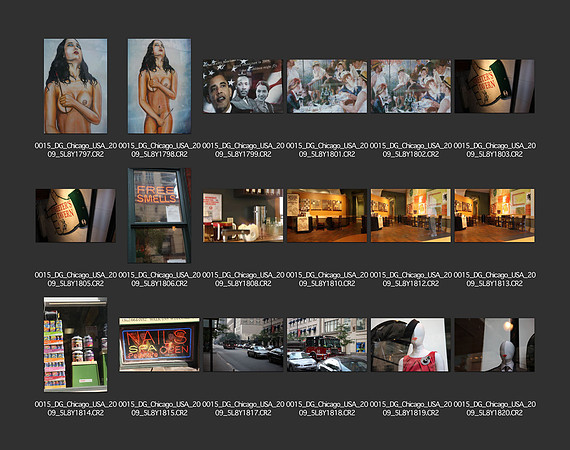
Task: Click the filename label ending SL8Y1813.CR2
Action: point(494,279)
